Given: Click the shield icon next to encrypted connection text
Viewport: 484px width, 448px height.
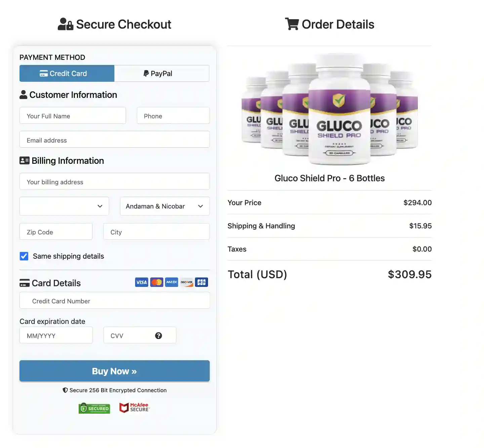Looking at the screenshot, I should pos(65,390).
